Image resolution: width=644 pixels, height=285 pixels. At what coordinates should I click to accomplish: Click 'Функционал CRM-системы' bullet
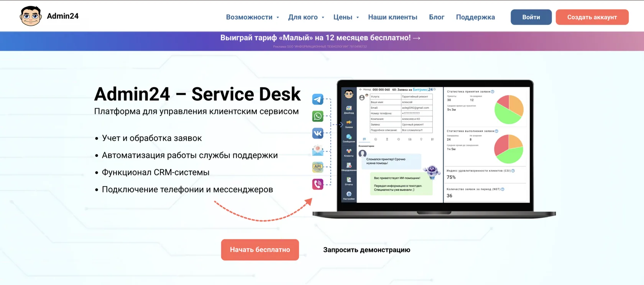coord(156,172)
